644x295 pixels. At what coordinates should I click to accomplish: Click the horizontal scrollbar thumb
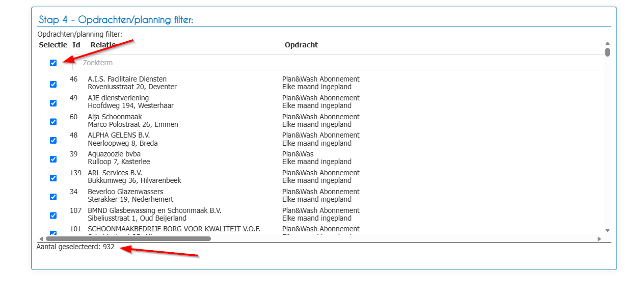(x=128, y=238)
